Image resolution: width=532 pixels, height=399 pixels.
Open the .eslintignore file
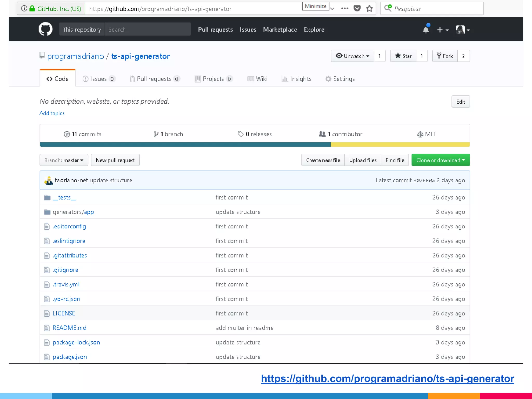click(69, 241)
